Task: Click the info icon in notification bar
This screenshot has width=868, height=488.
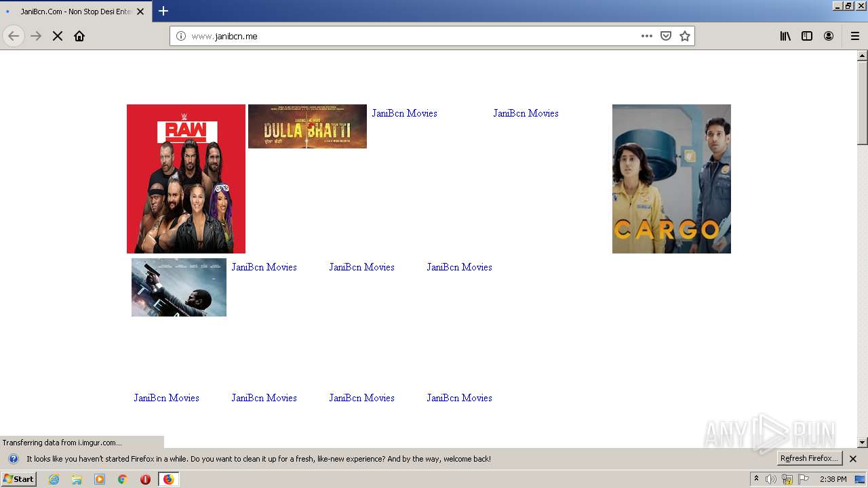Action: (13, 459)
